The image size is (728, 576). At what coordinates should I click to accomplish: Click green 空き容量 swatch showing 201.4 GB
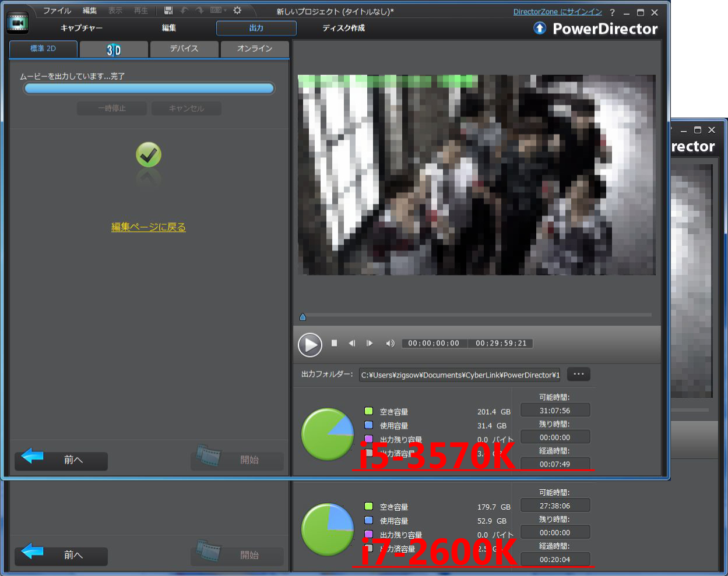[x=368, y=411]
